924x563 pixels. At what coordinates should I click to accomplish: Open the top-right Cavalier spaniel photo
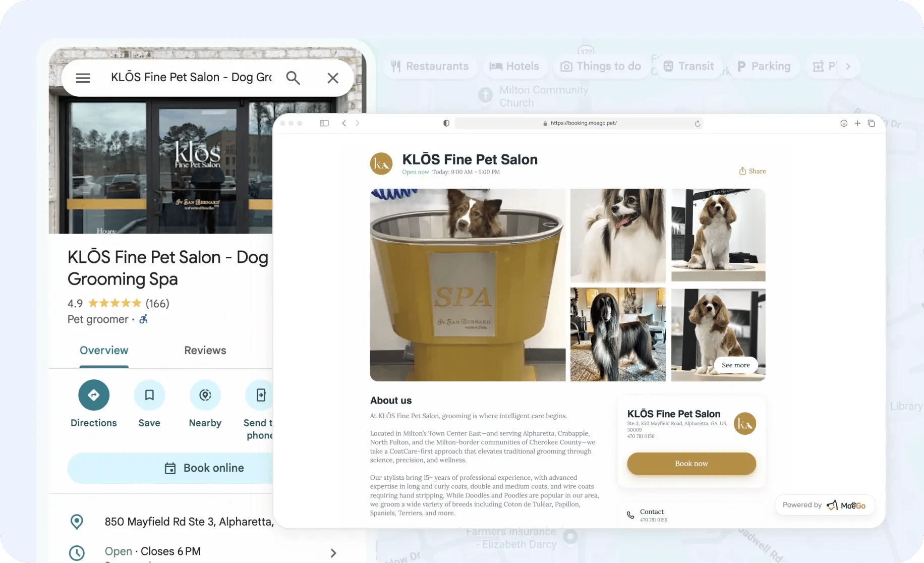(718, 235)
